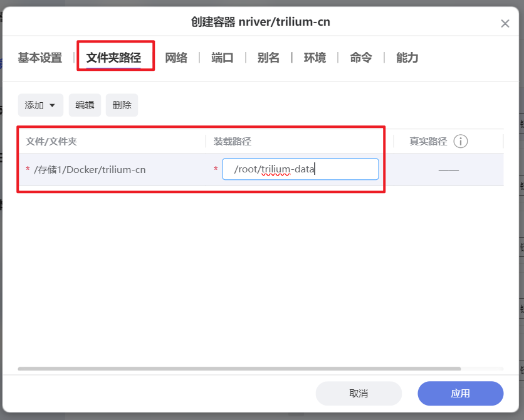The image size is (524, 420).
Task: Open the 网络 (Network) tab
Action: pyautogui.click(x=176, y=57)
